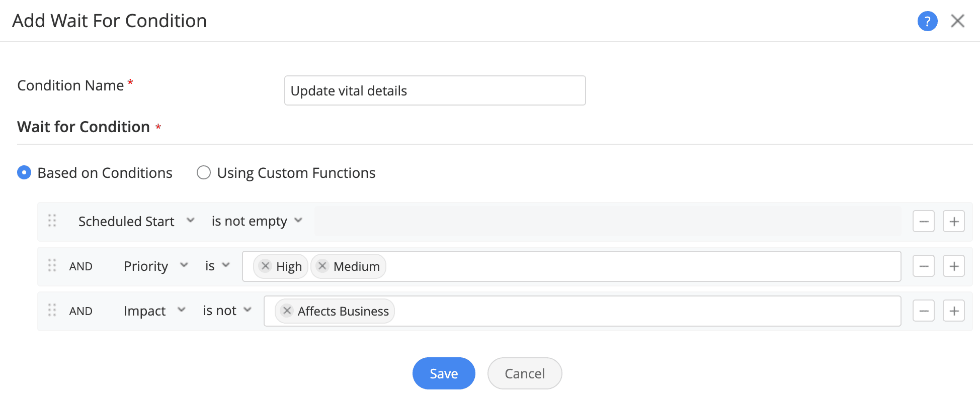
Task: Add a condition after Scheduled Start row
Action: pos(953,222)
